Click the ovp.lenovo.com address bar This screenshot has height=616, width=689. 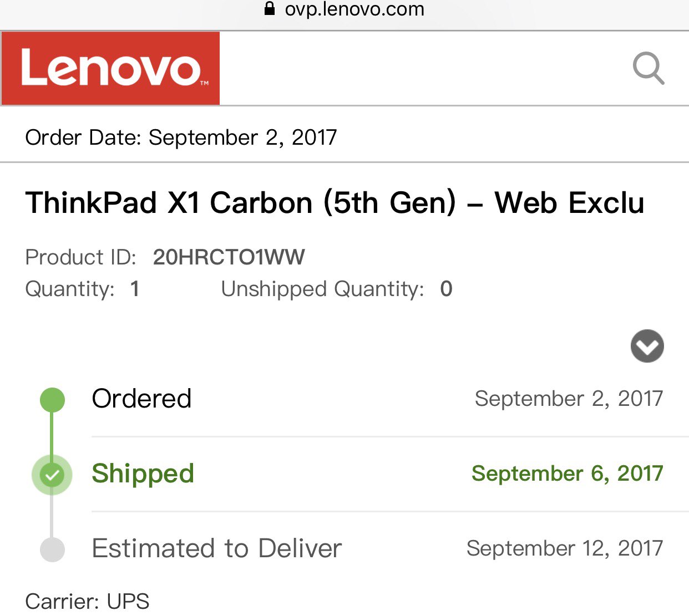click(354, 9)
